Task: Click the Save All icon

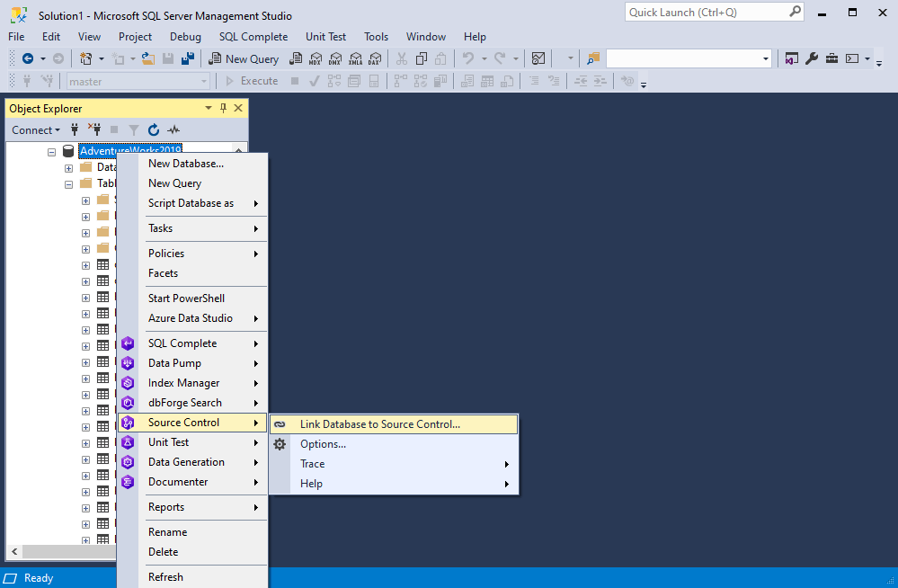Action: point(187,58)
